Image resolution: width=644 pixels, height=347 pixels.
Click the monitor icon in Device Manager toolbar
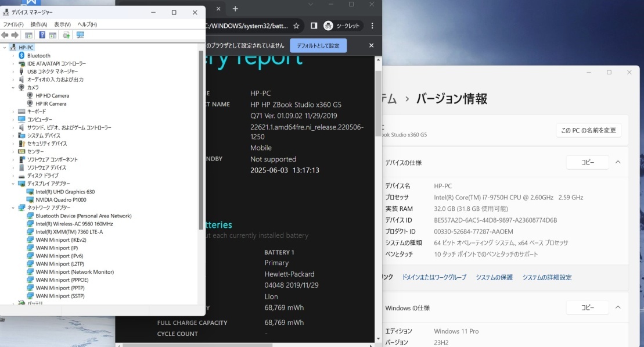point(80,35)
